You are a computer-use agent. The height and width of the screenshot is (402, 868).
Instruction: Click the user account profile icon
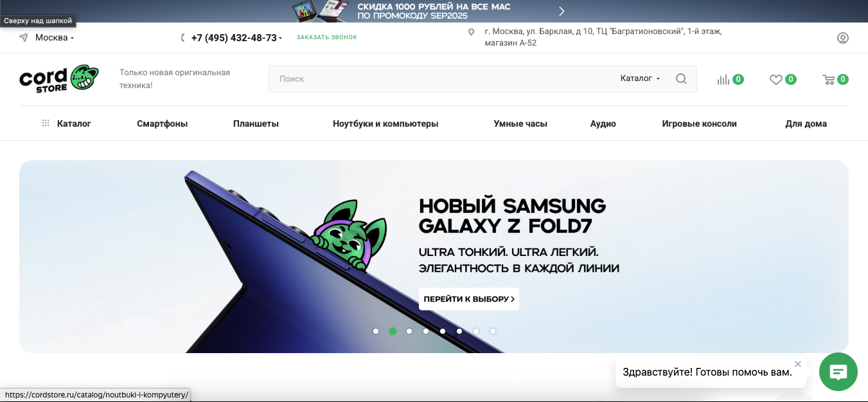[843, 38]
